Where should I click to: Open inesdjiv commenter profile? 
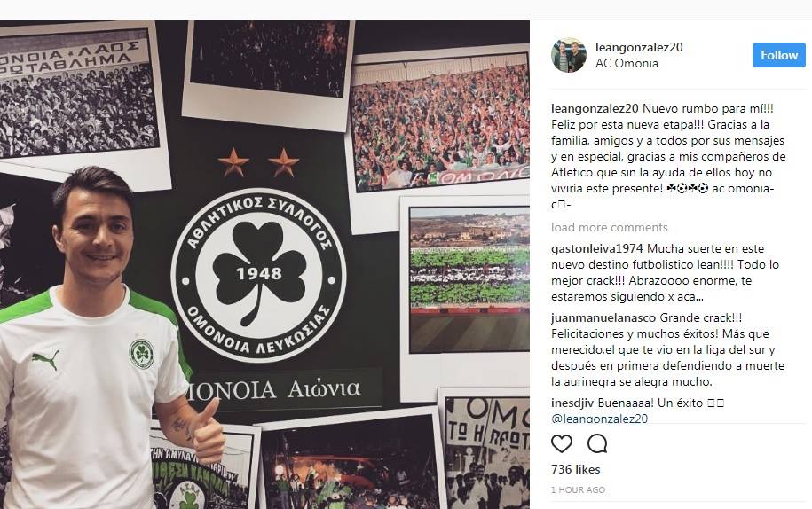(x=572, y=403)
